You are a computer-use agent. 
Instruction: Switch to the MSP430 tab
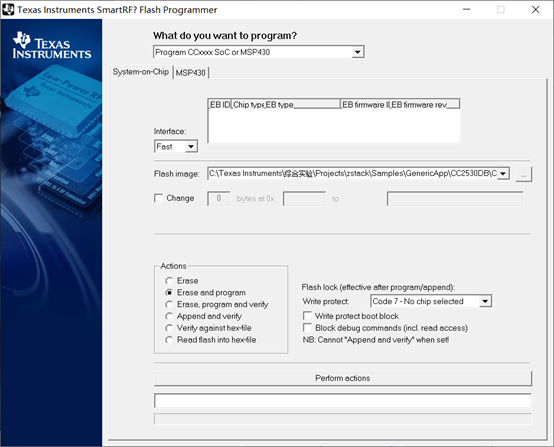[191, 72]
